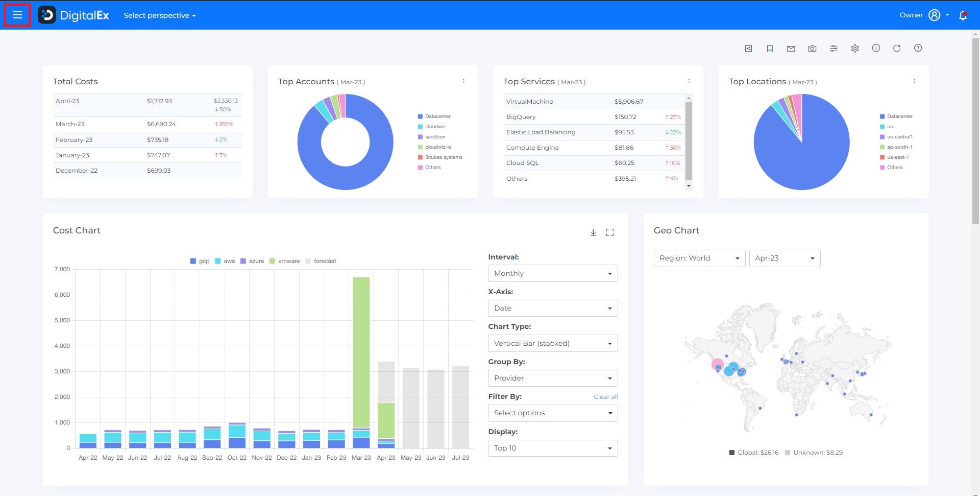Viewport: 980px width, 496px height.
Task: Click the bookmark icon in toolbar
Action: (x=770, y=49)
